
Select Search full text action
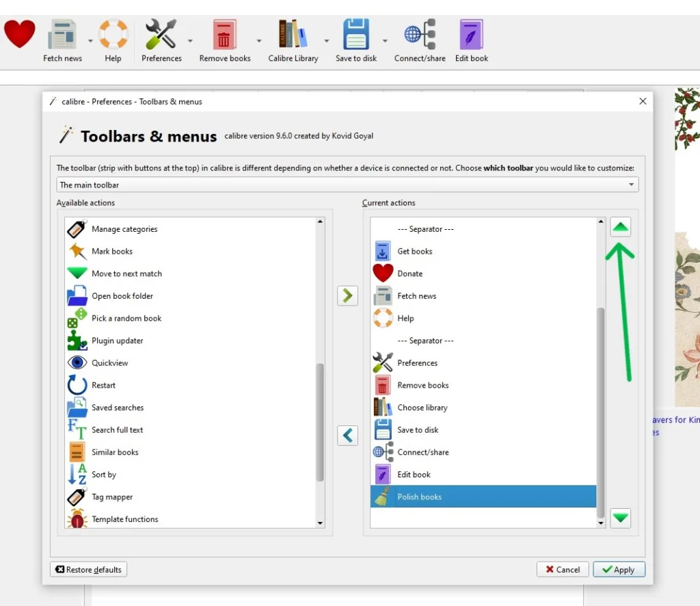pyautogui.click(x=191, y=430)
